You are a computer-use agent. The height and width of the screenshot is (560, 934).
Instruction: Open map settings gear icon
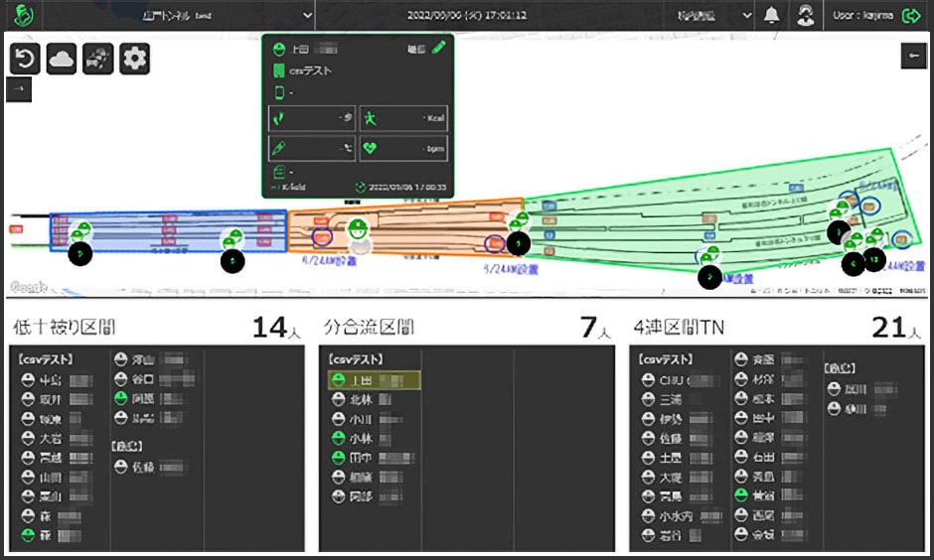click(134, 59)
